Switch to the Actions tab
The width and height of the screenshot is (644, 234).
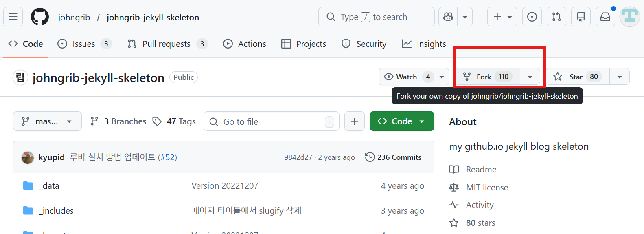coord(245,44)
